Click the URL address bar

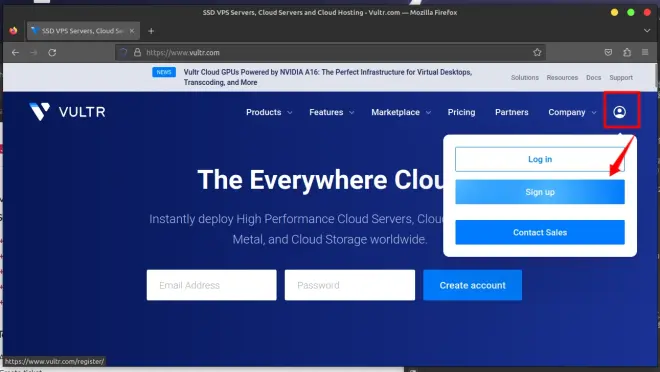click(x=330, y=53)
